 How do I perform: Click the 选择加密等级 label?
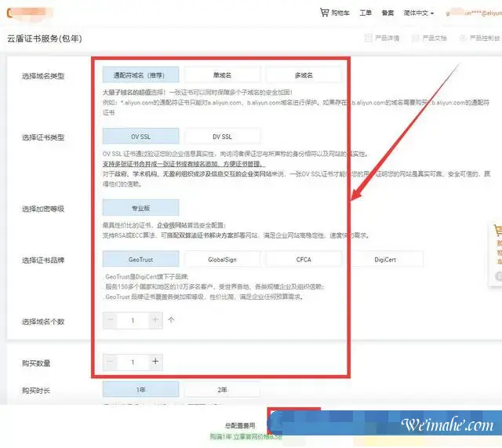point(43,209)
